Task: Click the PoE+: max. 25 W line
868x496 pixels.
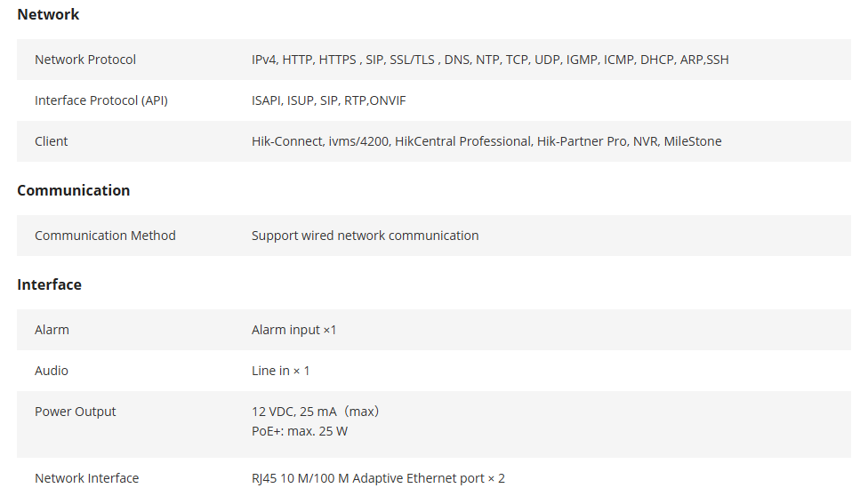Action: pyautogui.click(x=300, y=431)
